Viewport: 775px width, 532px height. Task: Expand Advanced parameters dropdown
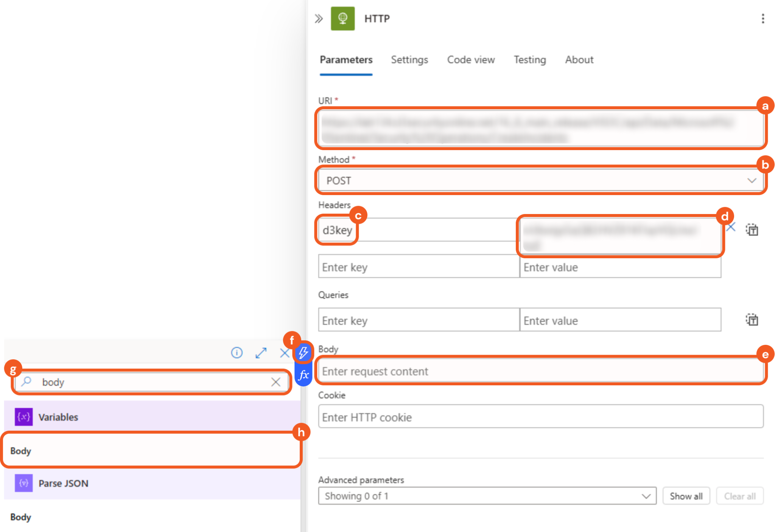[487, 496]
